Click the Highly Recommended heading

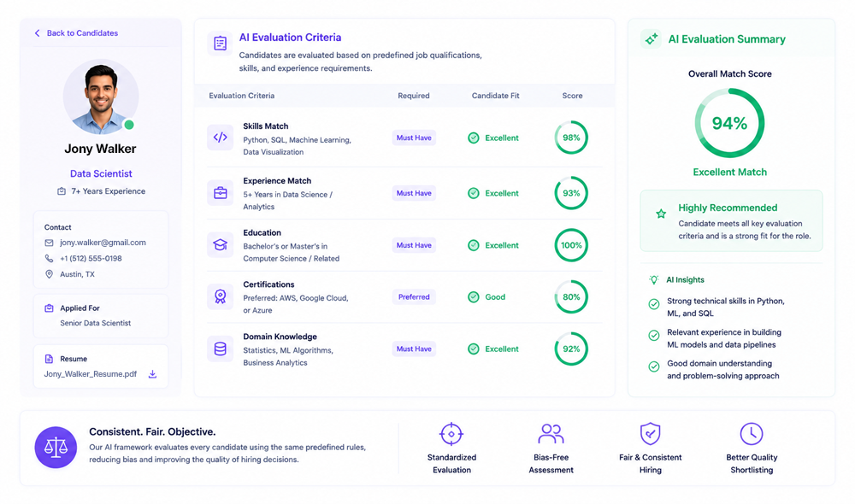pyautogui.click(x=728, y=208)
